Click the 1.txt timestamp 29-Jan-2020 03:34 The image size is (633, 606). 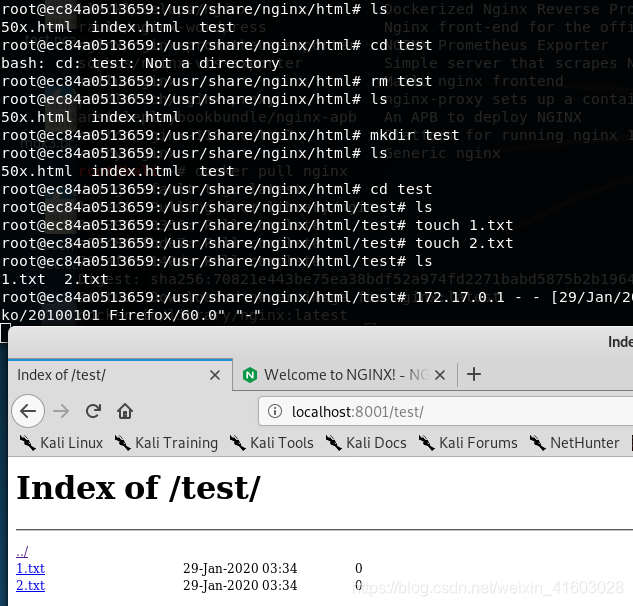click(240, 568)
